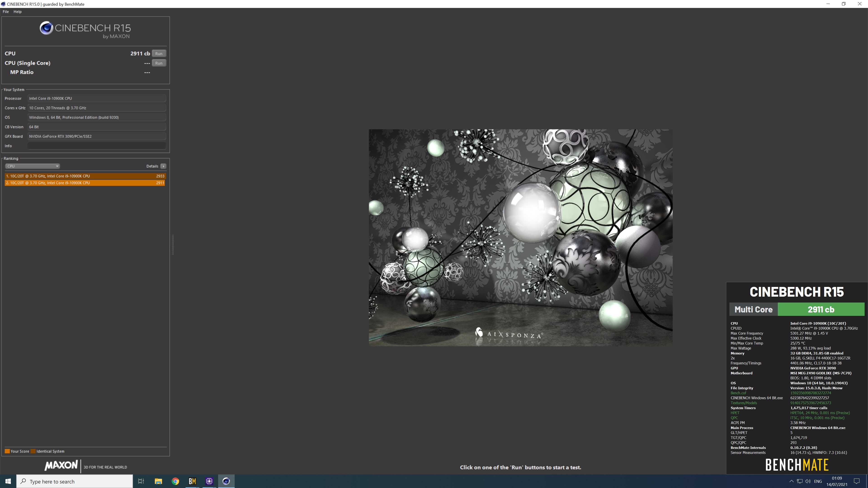868x488 pixels.
Task: Click the Processor field Intel Core i9-10900K
Action: pos(97,98)
